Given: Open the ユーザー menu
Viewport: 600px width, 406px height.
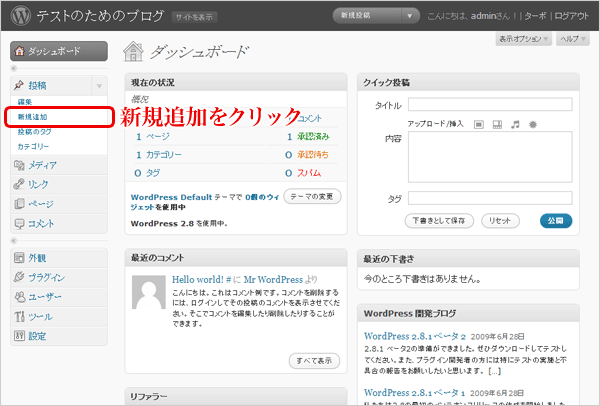Looking at the screenshot, I should [x=59, y=297].
